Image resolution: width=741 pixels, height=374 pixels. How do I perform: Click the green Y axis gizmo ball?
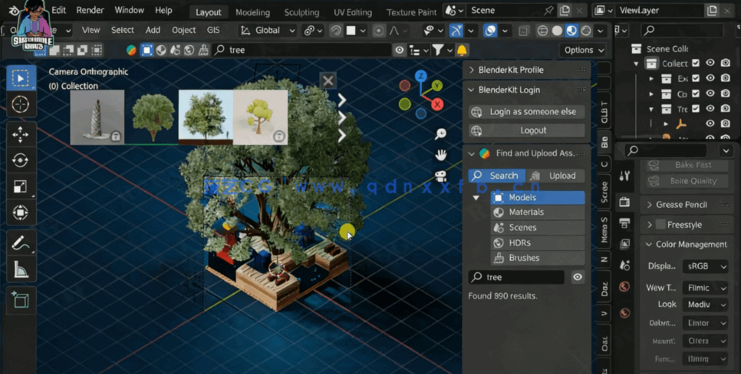437,86
